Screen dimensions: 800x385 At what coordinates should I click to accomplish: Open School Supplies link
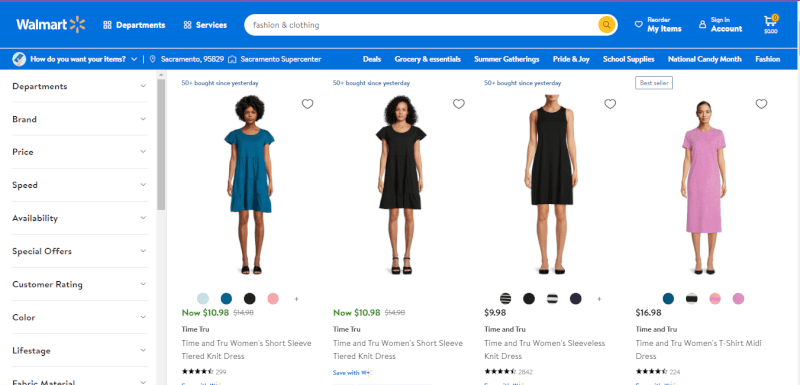629,59
